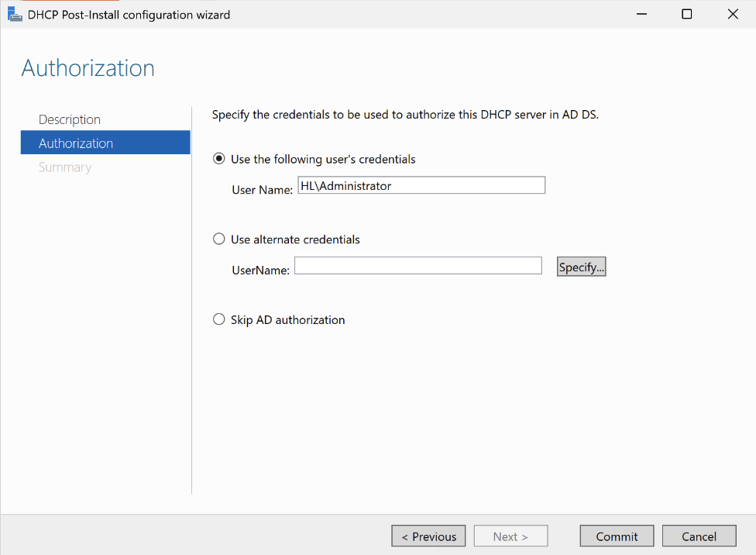Select Skip AD authorization radio button
Image resolution: width=756 pixels, height=555 pixels.
219,319
